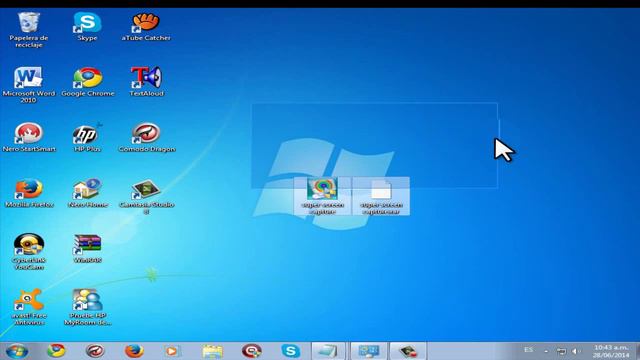Viewport: 640px width, 360px height.
Task: Switch to the first running taskbar window
Action: (328, 351)
